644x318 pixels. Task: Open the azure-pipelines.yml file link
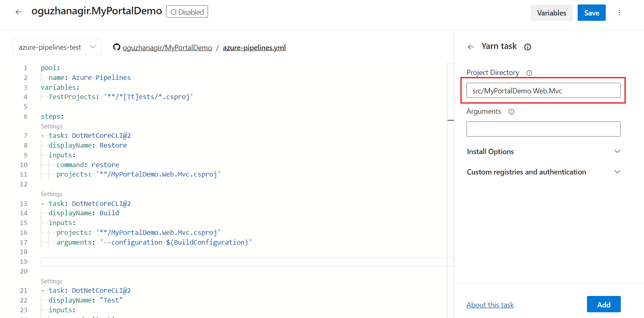click(254, 48)
